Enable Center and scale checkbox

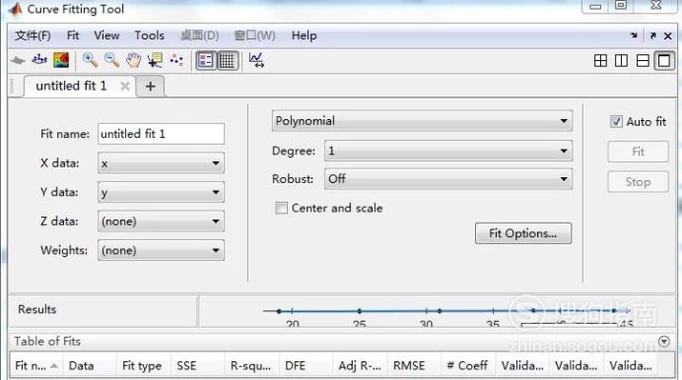281,208
